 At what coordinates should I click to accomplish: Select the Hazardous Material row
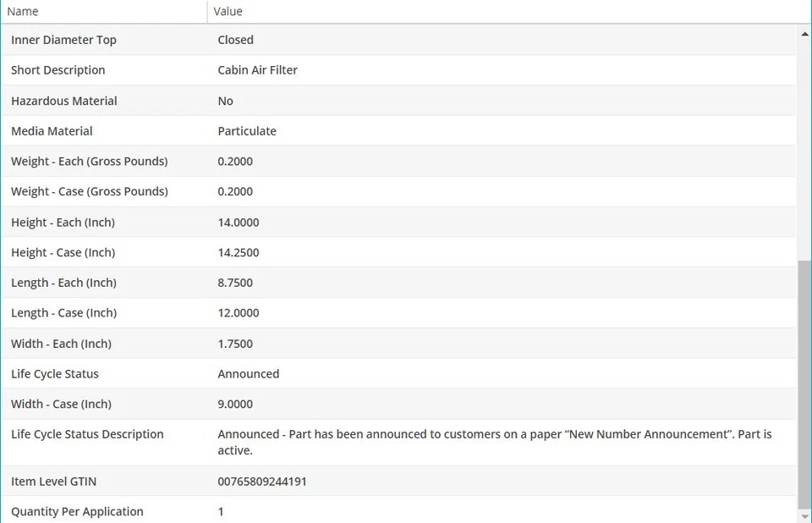click(x=64, y=101)
